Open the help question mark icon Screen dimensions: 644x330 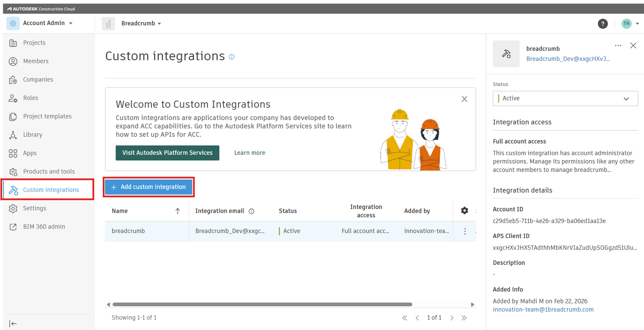point(602,24)
